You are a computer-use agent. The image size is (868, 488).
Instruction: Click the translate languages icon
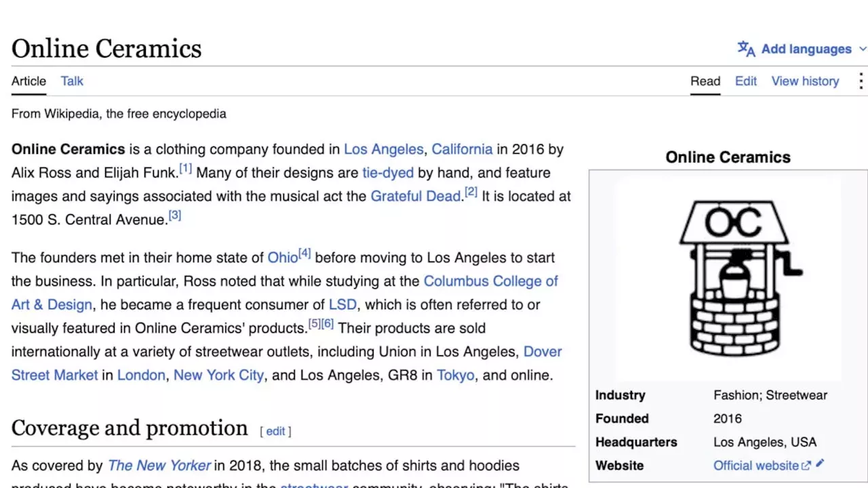click(746, 49)
